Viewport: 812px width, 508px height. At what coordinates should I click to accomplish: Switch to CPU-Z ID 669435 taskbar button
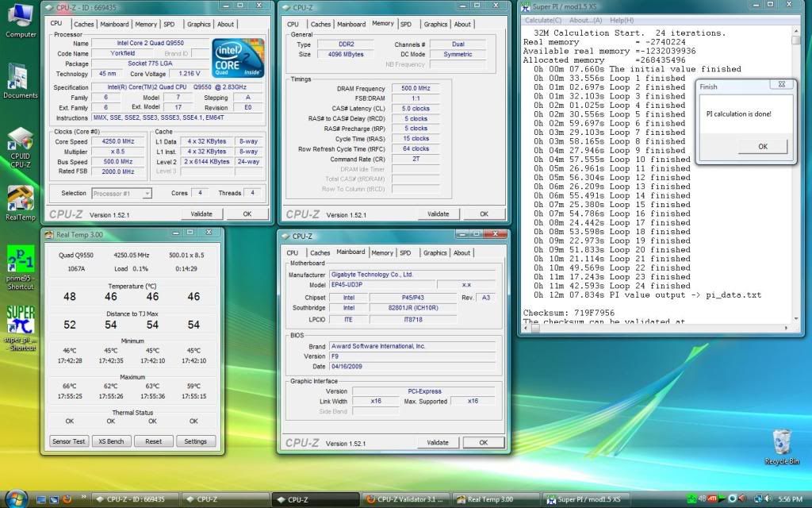click(136, 500)
